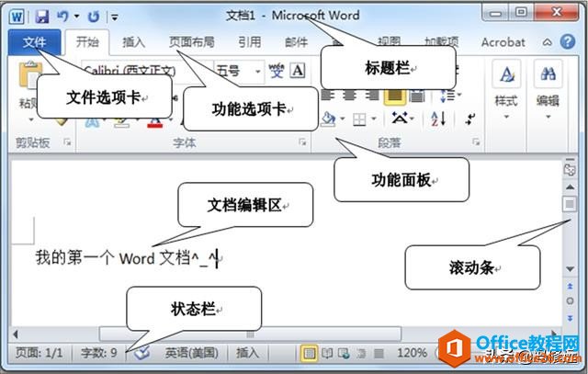Open the 五号 font size dropdown
Viewport: 588px width, 374px height.
pos(258,71)
